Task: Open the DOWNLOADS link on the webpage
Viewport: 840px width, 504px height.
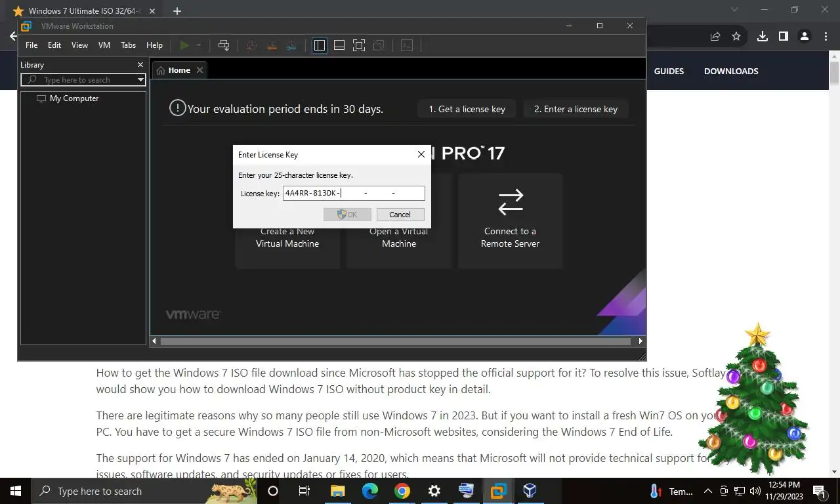Action: pos(731,71)
